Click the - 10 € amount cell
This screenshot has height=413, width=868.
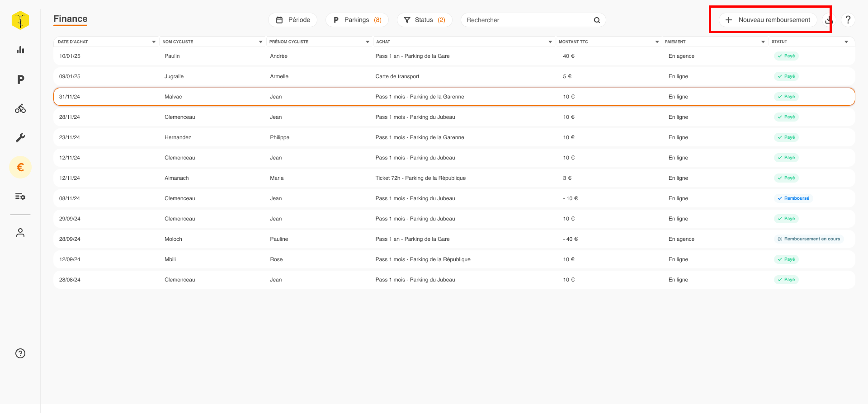point(571,198)
